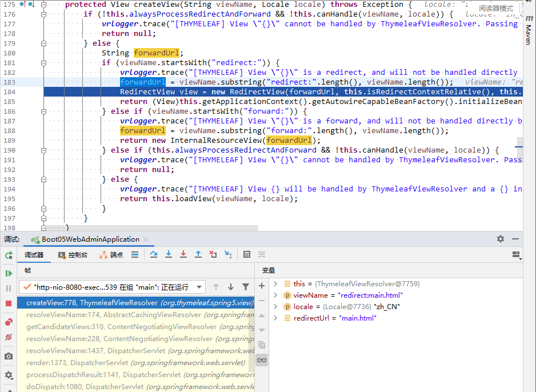Switch to the 端点 endpoints tab
Image resolution: width=536 pixels, height=392 pixels.
tap(111, 255)
